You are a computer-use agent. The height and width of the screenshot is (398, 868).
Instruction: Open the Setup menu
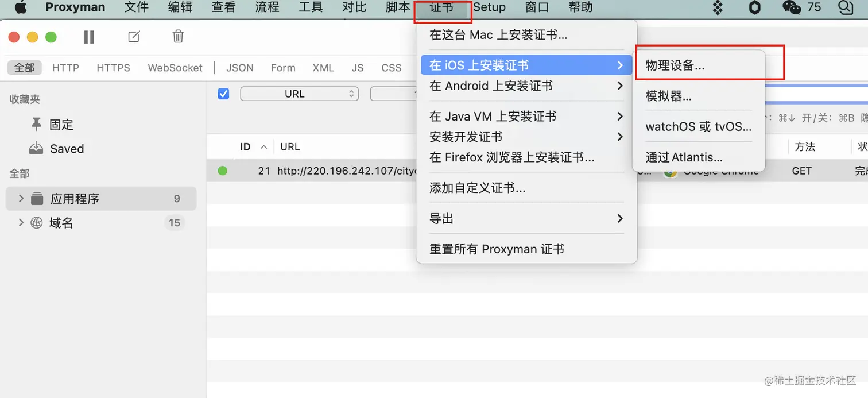tap(489, 7)
